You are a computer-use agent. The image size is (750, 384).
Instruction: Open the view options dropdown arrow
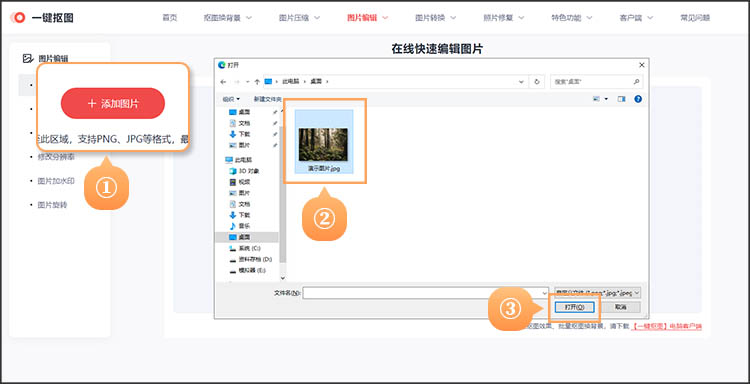pos(607,99)
